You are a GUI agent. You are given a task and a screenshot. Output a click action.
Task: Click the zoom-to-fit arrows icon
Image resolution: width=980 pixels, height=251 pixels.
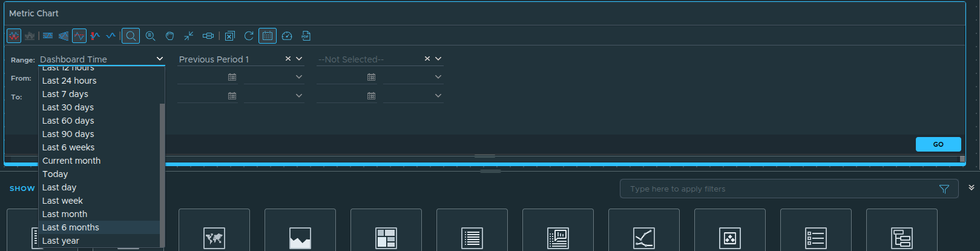pyautogui.click(x=189, y=36)
